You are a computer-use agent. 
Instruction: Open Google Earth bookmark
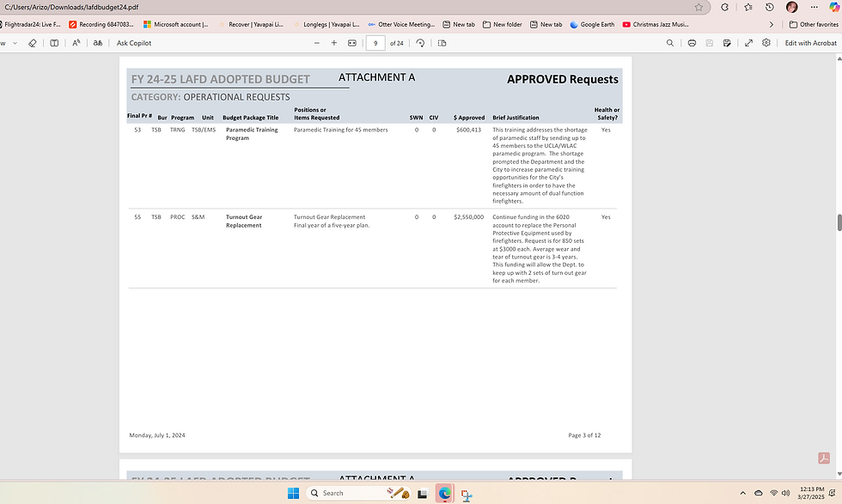pyautogui.click(x=592, y=24)
